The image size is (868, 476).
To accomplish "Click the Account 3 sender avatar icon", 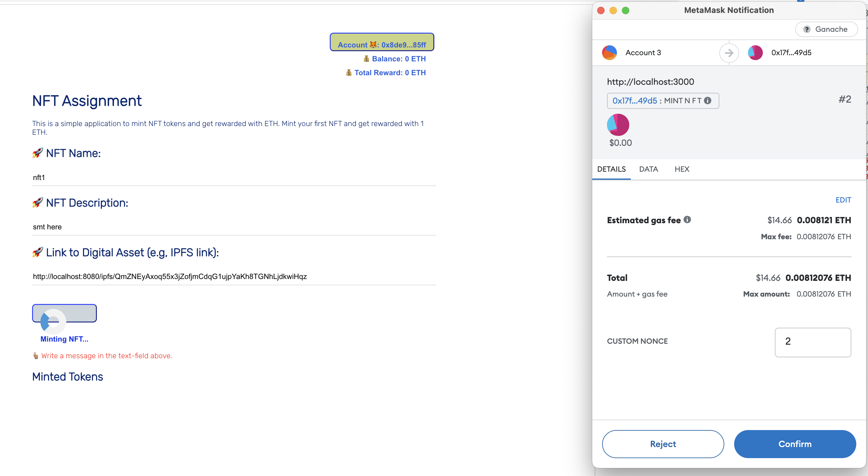I will 609,53.
